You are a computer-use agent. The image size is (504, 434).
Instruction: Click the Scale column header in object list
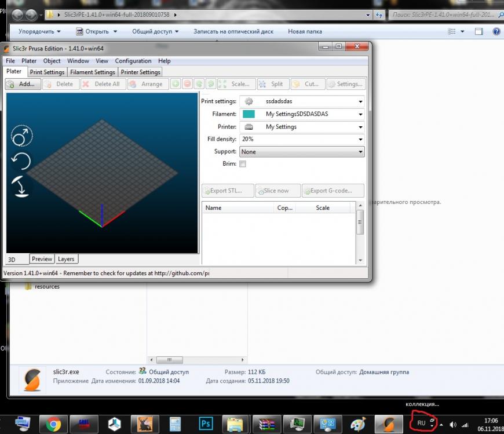323,207
